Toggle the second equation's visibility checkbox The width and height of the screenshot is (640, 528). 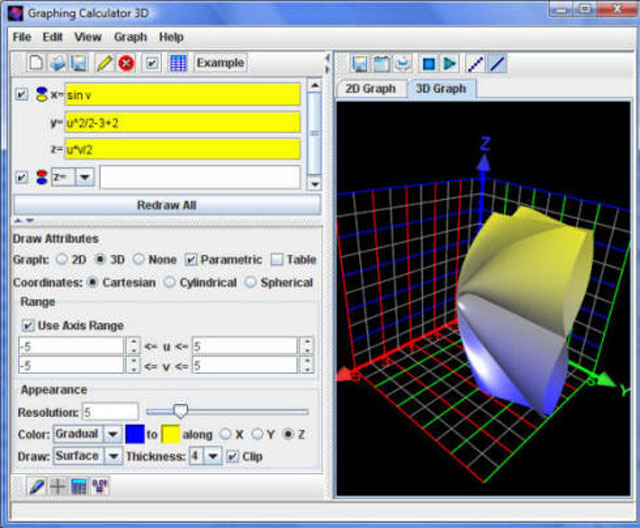click(21, 177)
